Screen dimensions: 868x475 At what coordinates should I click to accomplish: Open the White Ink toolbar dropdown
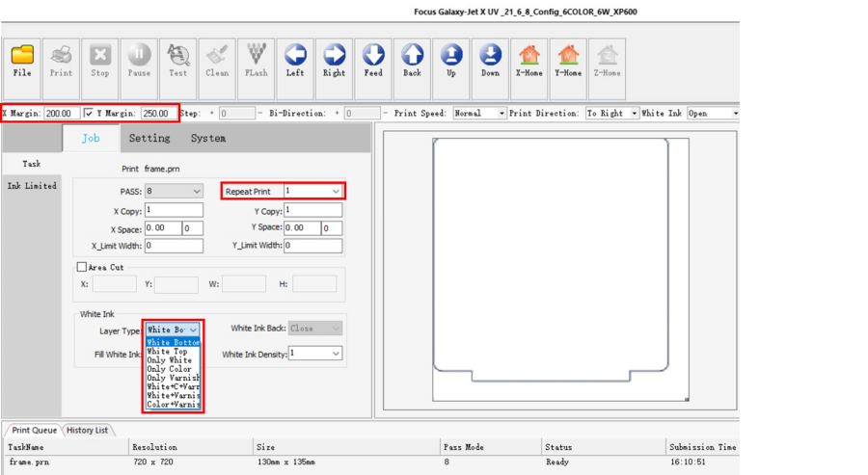tap(735, 114)
